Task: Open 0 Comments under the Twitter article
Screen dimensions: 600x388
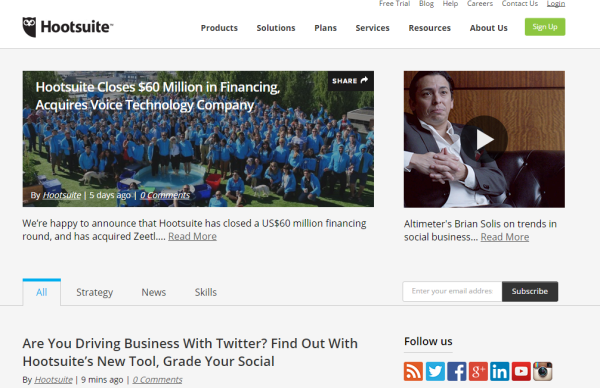Action: click(x=157, y=380)
